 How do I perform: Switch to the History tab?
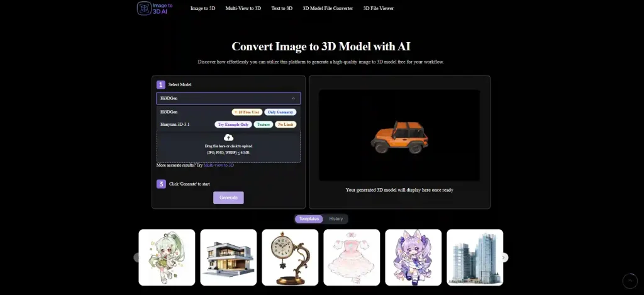click(x=336, y=219)
